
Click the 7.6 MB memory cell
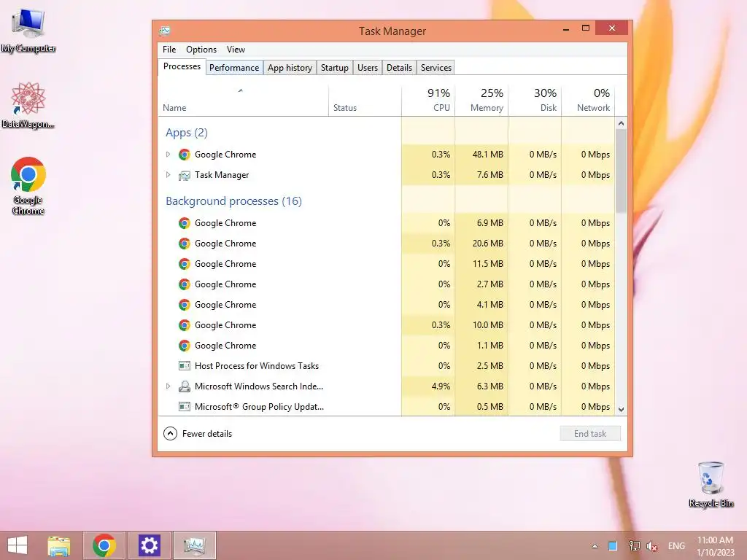(481, 175)
